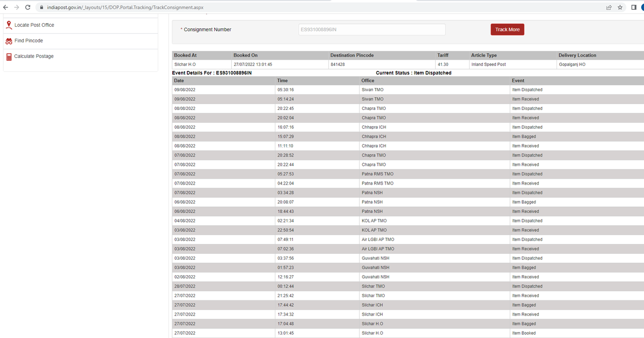Click the time 04:22:04 cell
Screen dimensions: 644x338
(286, 183)
